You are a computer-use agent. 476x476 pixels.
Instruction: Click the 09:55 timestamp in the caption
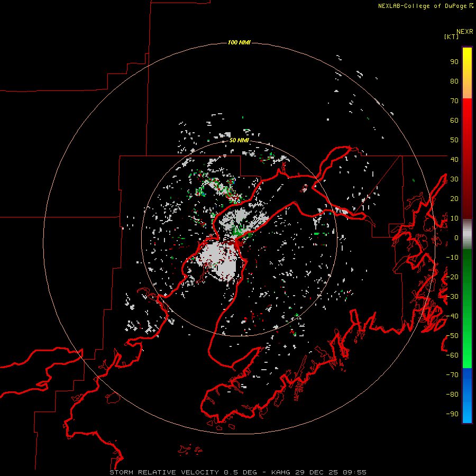click(354, 472)
